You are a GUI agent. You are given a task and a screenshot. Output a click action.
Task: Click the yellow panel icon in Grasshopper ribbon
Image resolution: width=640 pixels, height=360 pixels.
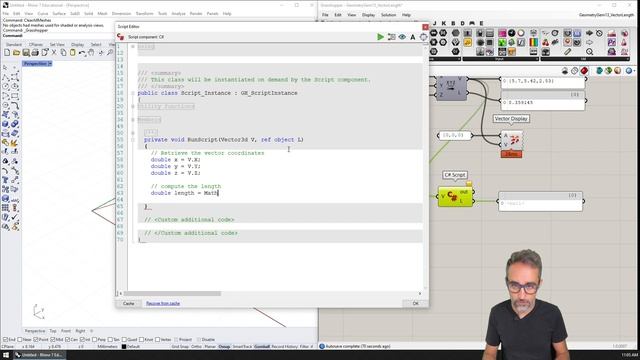click(468, 42)
